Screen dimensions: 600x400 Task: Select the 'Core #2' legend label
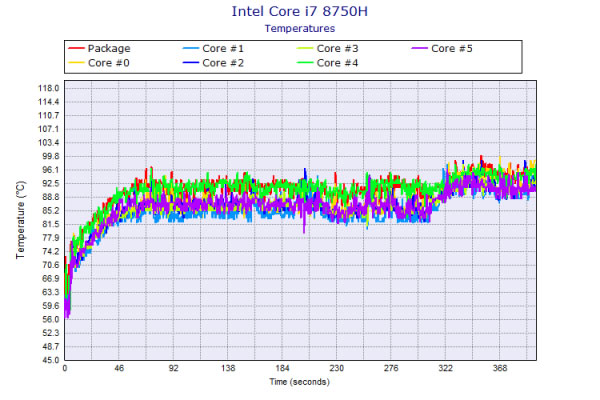point(223,63)
